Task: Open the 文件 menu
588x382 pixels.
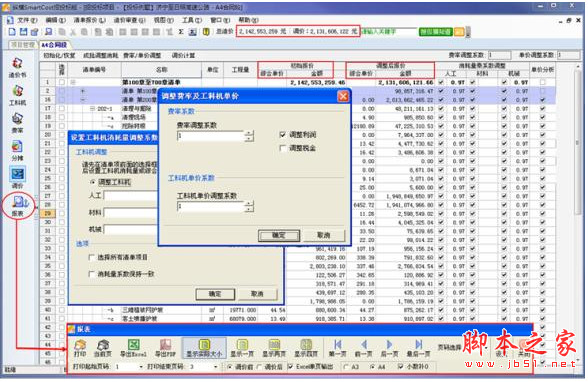Action: [x=27, y=20]
